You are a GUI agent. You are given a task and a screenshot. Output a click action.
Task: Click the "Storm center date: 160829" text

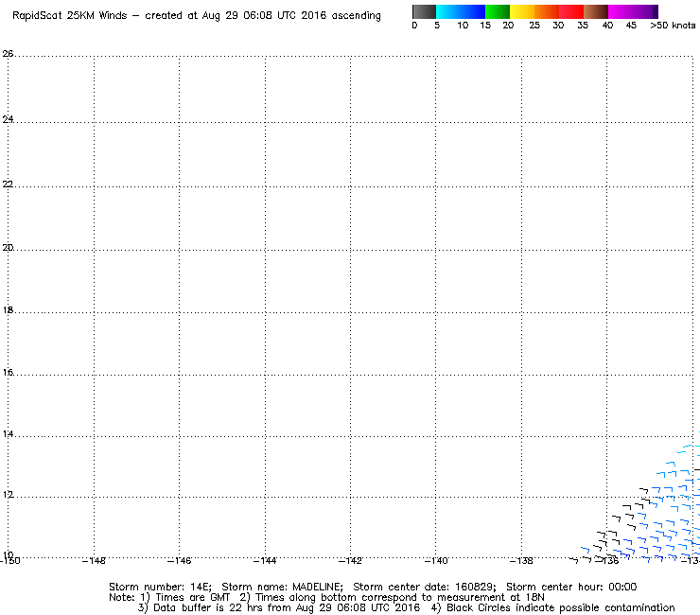click(424, 587)
